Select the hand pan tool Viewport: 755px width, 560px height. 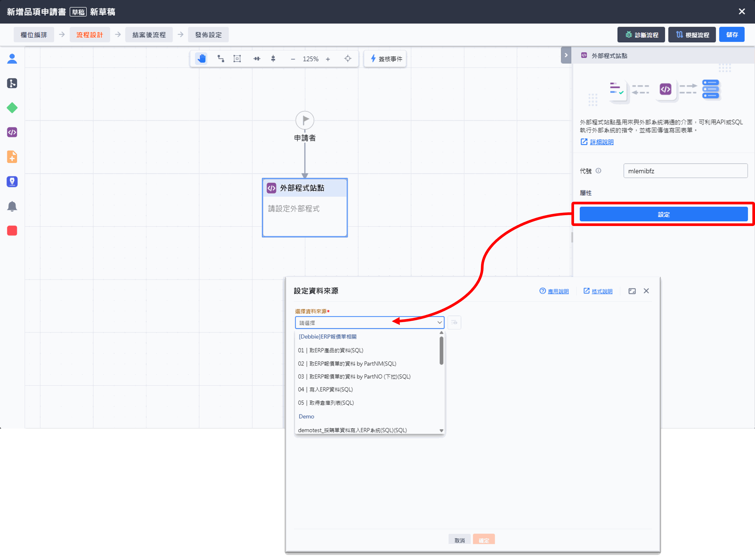(202, 59)
